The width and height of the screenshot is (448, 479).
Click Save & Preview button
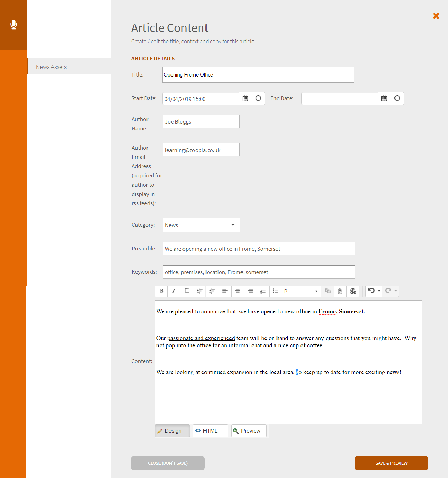coord(391,463)
